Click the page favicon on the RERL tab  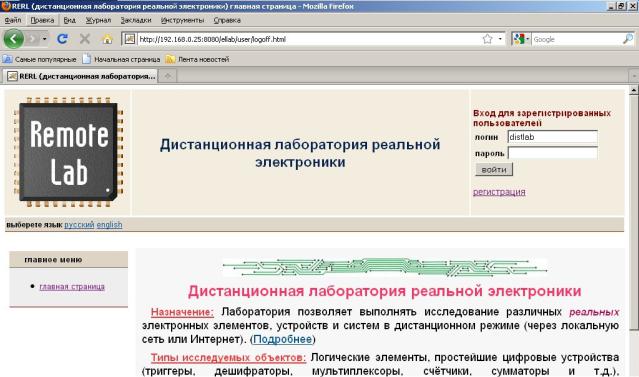[12, 76]
